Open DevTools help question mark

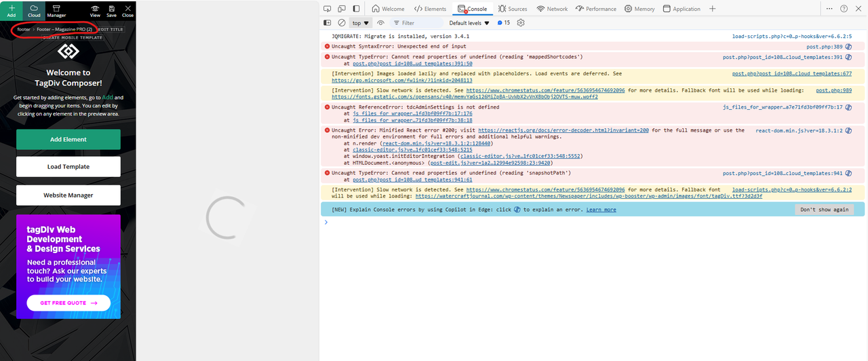(844, 9)
